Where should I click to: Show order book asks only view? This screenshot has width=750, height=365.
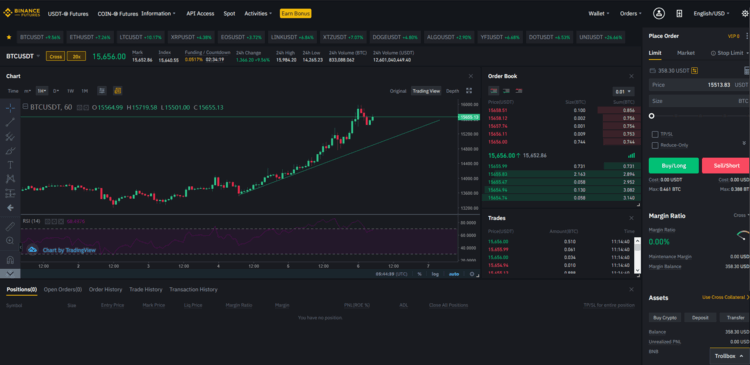click(x=518, y=91)
